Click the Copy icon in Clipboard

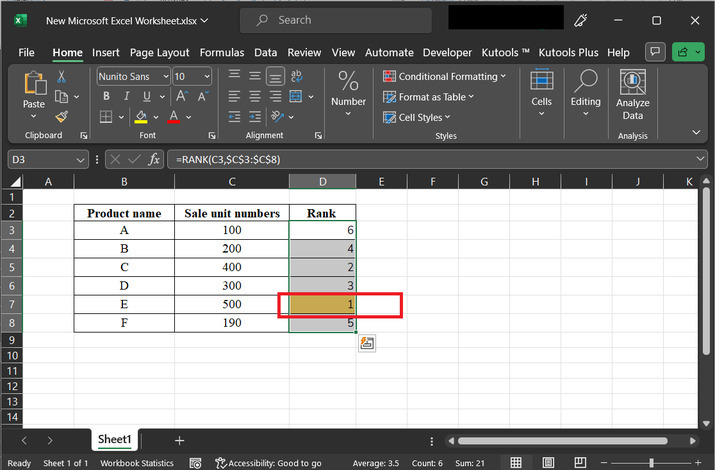(62, 97)
